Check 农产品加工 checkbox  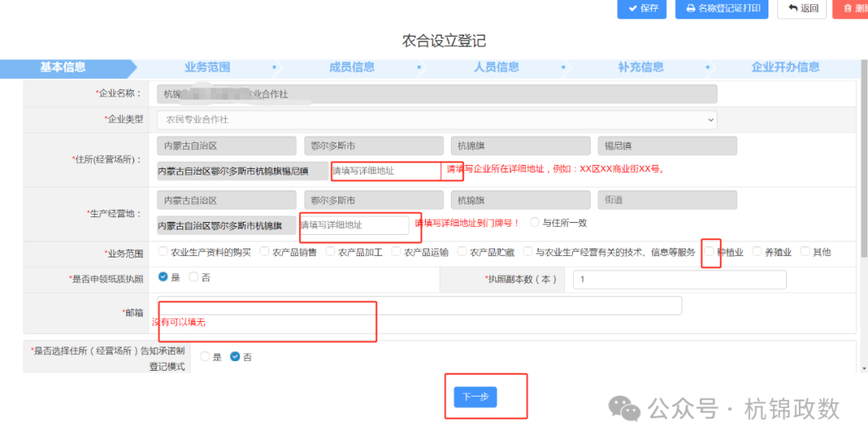(330, 252)
